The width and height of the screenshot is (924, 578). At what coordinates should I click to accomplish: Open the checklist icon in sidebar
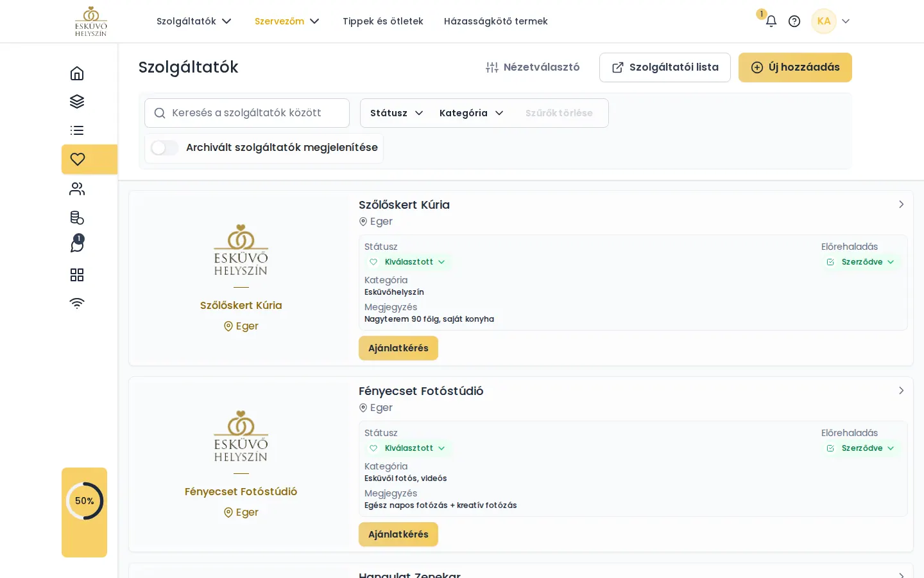click(x=77, y=130)
